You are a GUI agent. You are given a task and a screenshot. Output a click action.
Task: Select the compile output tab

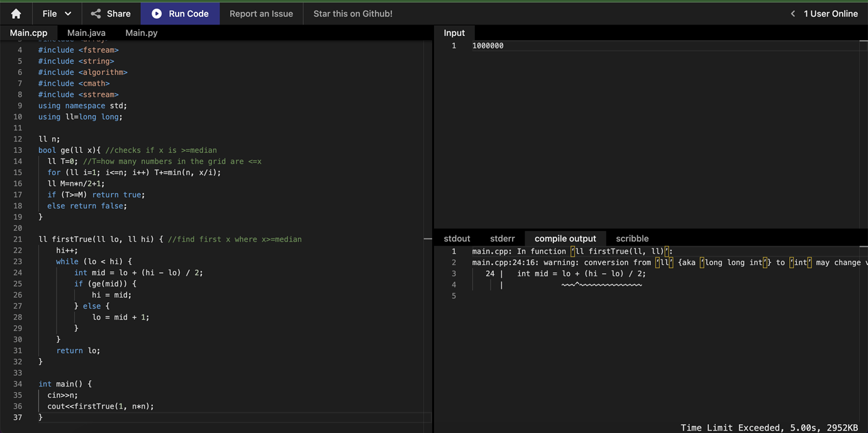point(565,239)
